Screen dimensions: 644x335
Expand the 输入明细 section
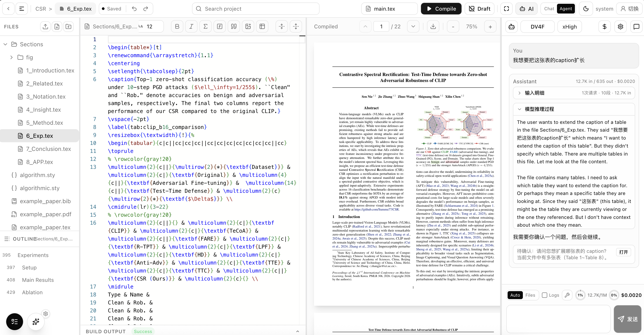tap(574, 93)
